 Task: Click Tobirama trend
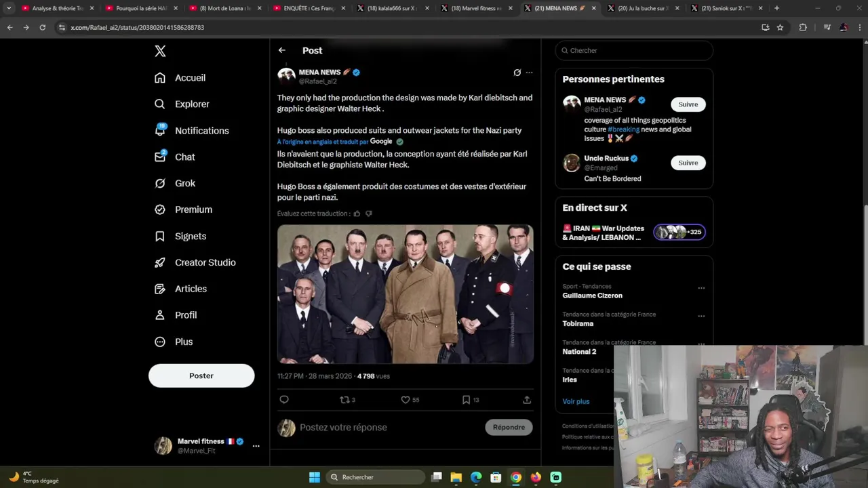(578, 323)
